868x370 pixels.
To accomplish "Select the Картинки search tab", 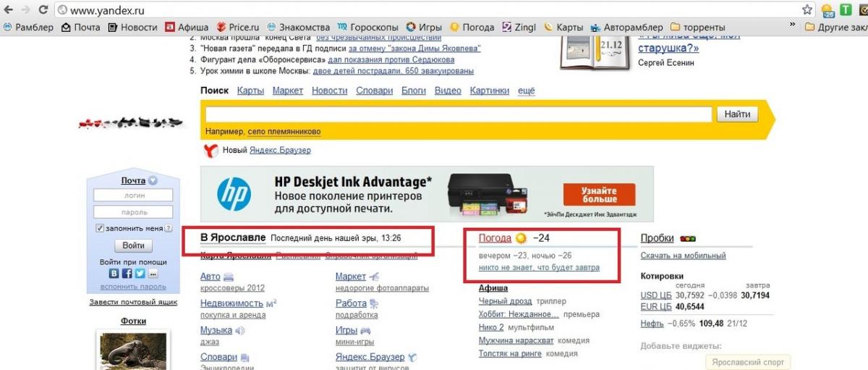I will point(490,91).
